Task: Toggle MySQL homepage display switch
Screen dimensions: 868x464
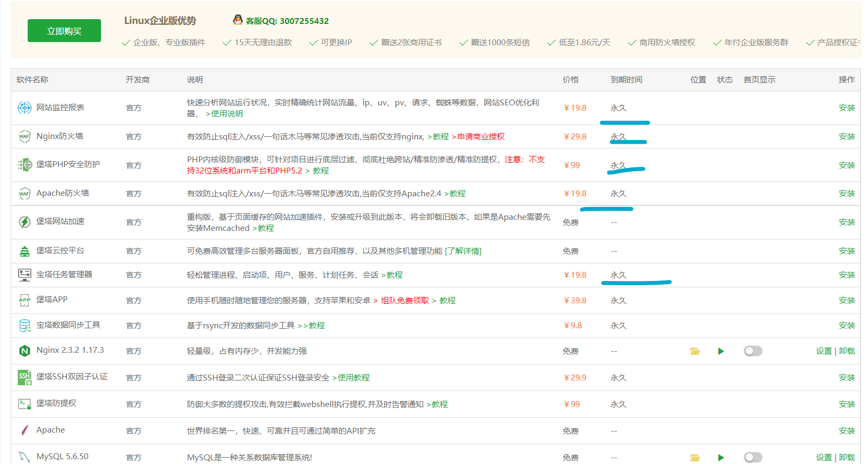Action: tap(753, 458)
